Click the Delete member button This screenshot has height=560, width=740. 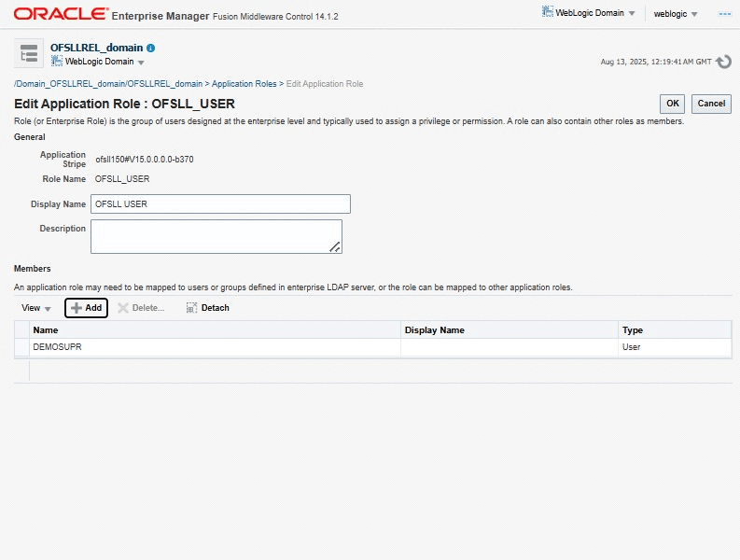coord(141,308)
